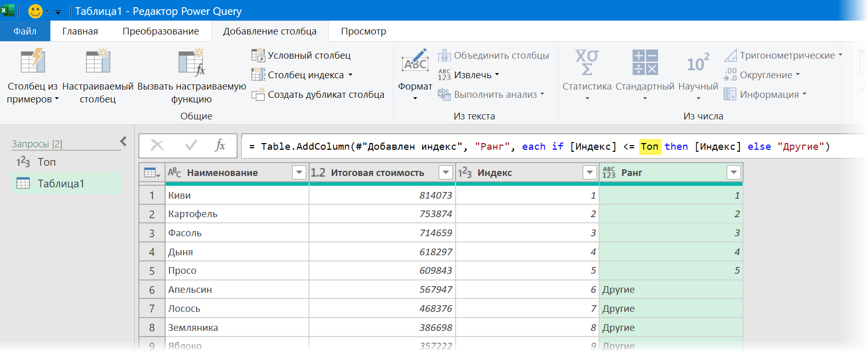This screenshot has height=352, width=868.
Task: Click the Стандартный arithmetic icon
Action: (645, 62)
